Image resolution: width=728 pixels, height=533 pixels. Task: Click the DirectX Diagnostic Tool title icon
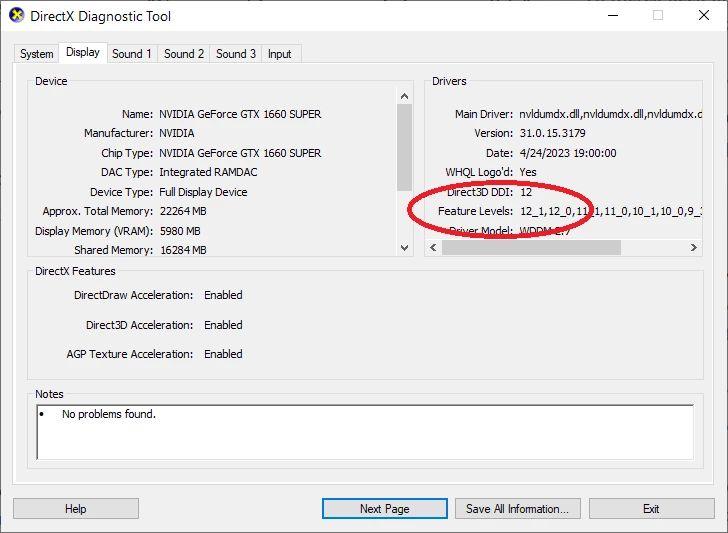17,15
